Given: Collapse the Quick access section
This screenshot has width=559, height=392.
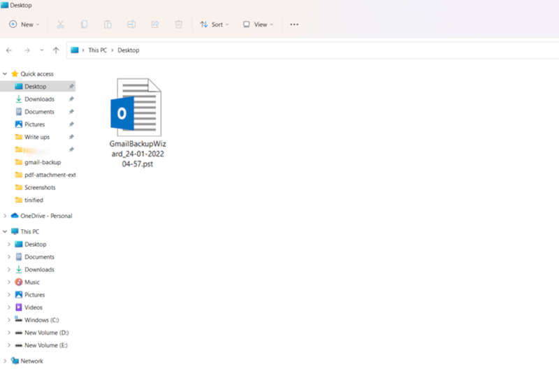Looking at the screenshot, I should (x=6, y=74).
